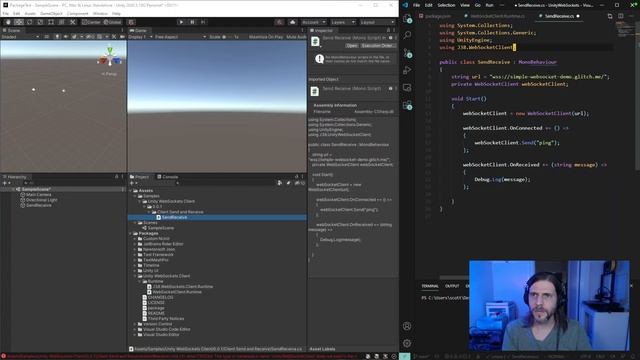
Task: Click the Project panel create plus button
Action: coord(132,183)
